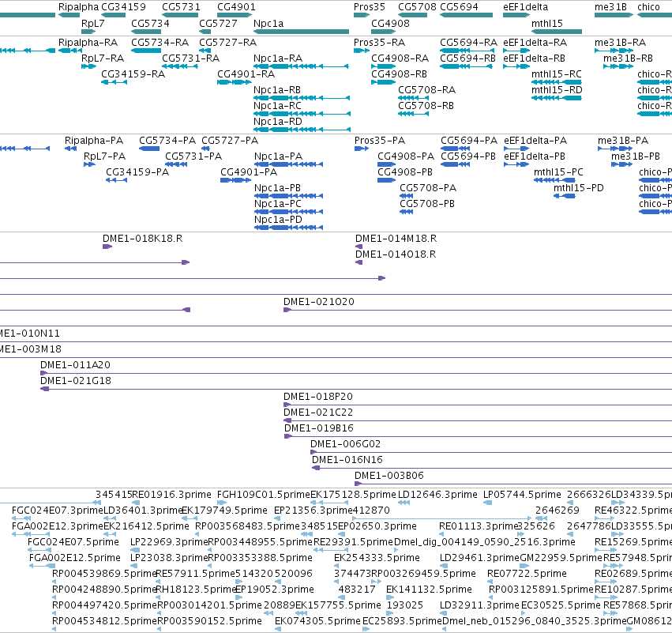
Task: Select the me31B gene label
Action: [x=610, y=7]
